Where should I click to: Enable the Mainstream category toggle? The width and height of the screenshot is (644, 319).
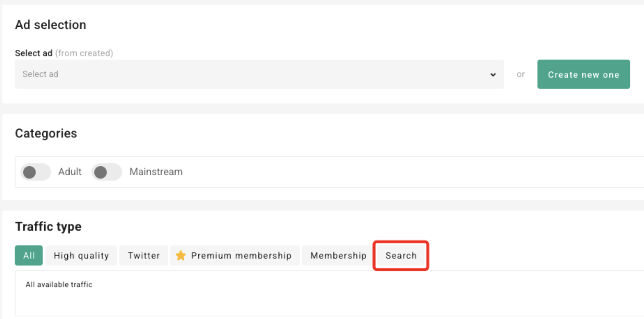coord(106,172)
